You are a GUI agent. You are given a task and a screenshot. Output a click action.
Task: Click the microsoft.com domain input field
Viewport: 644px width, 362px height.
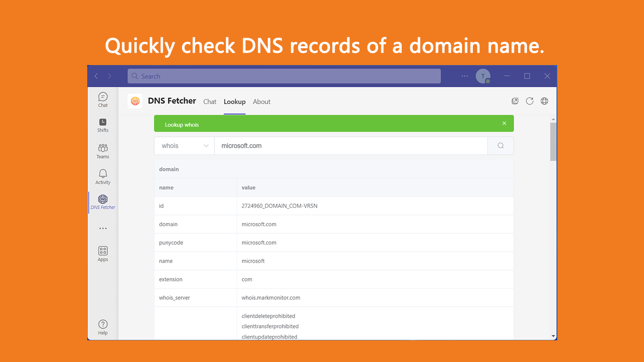351,146
